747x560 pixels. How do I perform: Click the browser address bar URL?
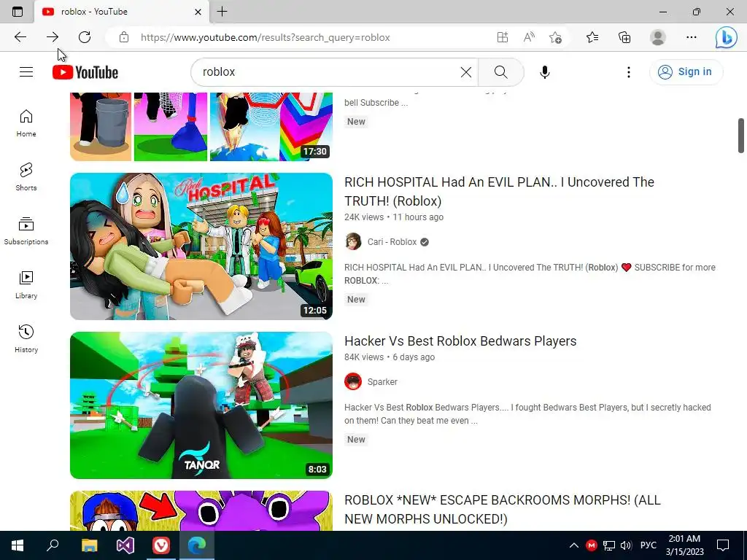[x=266, y=37]
